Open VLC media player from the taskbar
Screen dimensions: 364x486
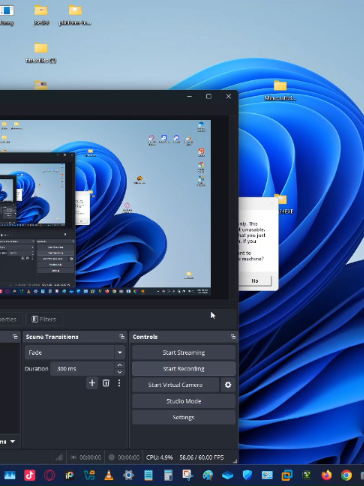click(x=109, y=475)
